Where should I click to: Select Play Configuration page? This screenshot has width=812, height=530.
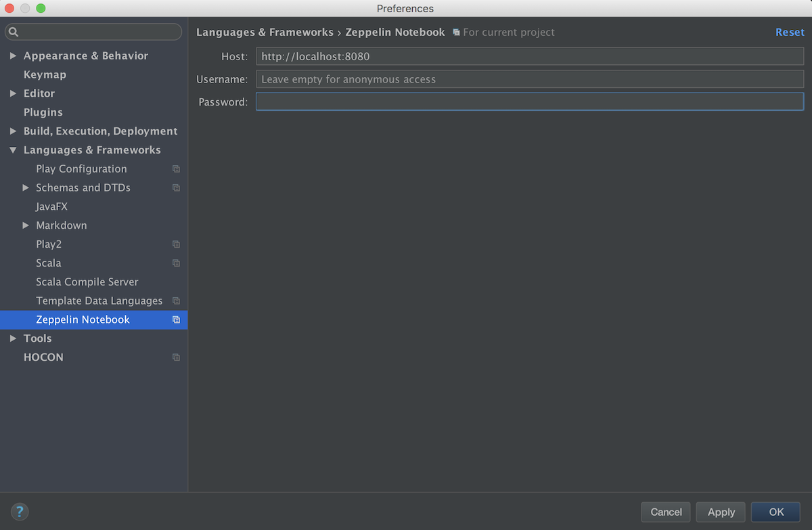81,169
